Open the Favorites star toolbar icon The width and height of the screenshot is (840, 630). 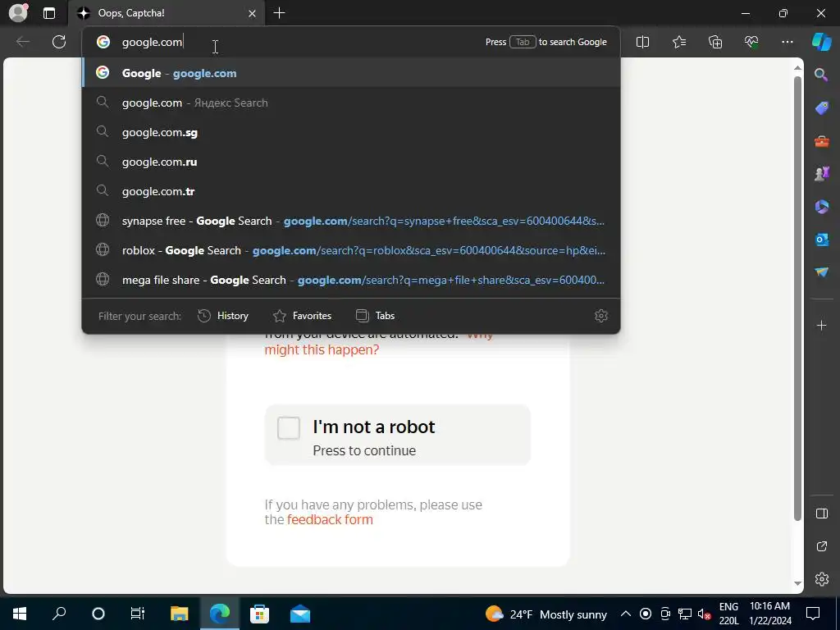tap(678, 42)
